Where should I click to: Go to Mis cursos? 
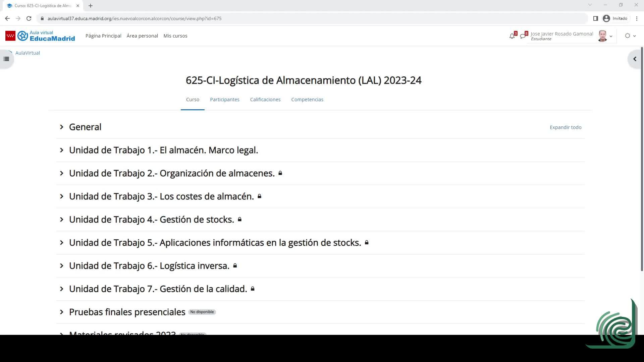175,36
